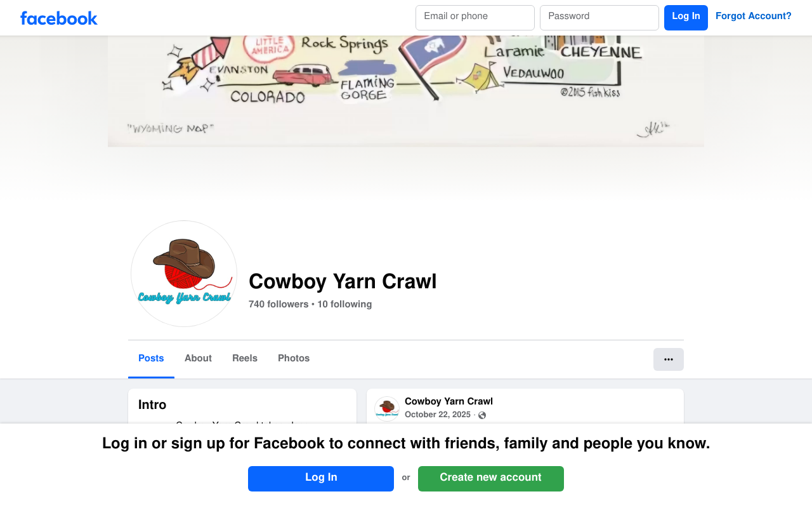Open the Cowboy Yarn Crawl profile picture

tap(184, 274)
